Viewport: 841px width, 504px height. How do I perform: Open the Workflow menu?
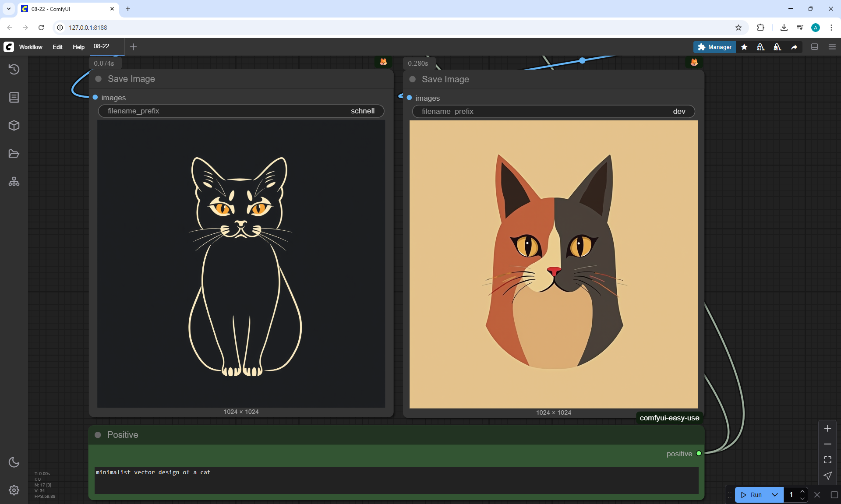coord(31,47)
